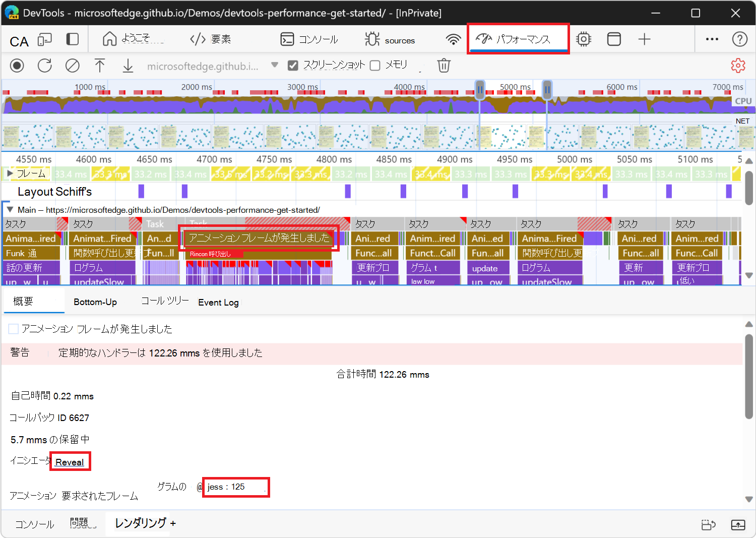Screen dimensions: 756x538
Task: Add more tools with the plus icon
Action: [x=644, y=39]
